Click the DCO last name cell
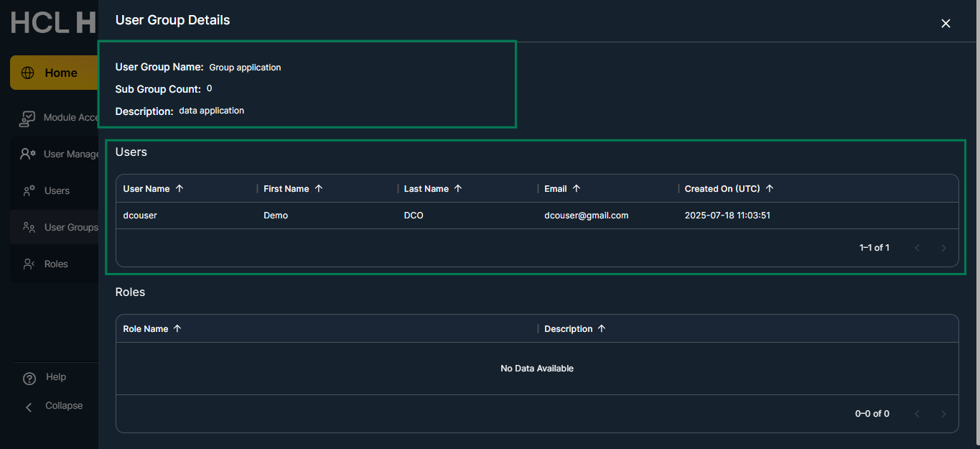 click(414, 216)
